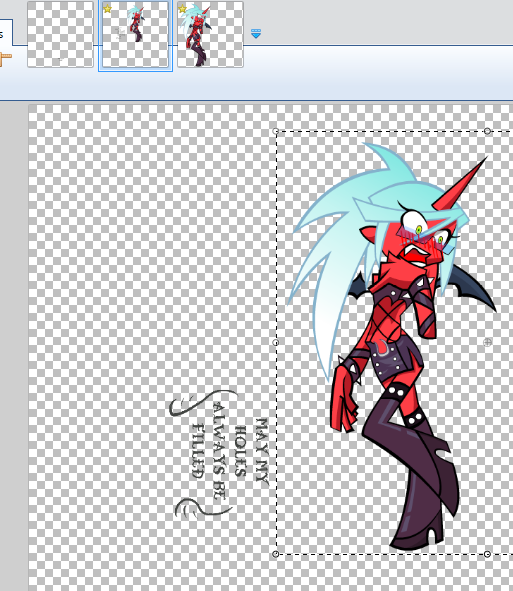The height and width of the screenshot is (591, 513).
Task: Grab the top-left selection corner handle
Action: (276, 131)
